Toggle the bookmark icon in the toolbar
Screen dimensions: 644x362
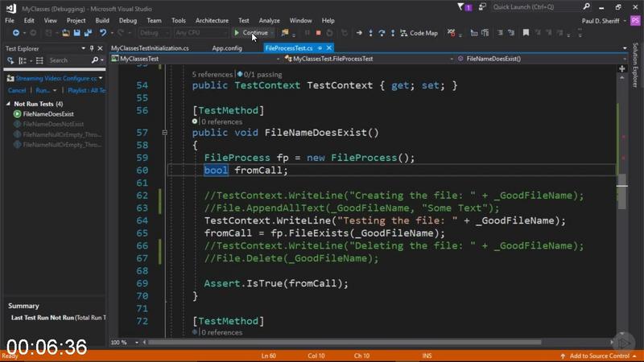pyautogui.click(x=526, y=33)
